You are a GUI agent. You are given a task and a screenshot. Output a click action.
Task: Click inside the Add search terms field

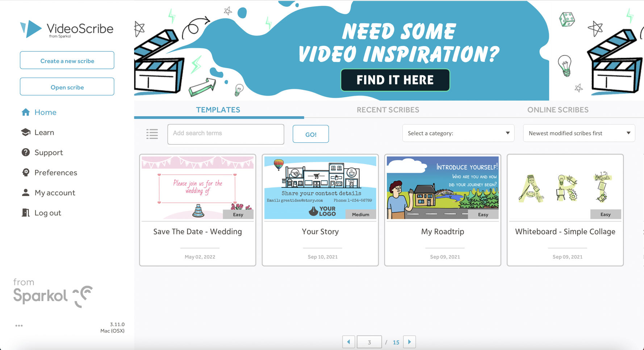(225, 134)
